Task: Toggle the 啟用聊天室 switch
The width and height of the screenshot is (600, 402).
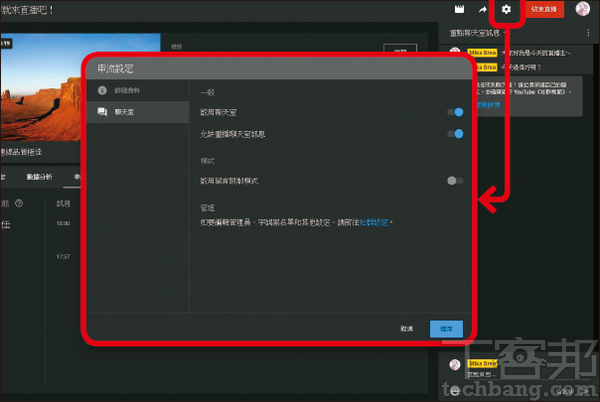Action: pyautogui.click(x=455, y=112)
